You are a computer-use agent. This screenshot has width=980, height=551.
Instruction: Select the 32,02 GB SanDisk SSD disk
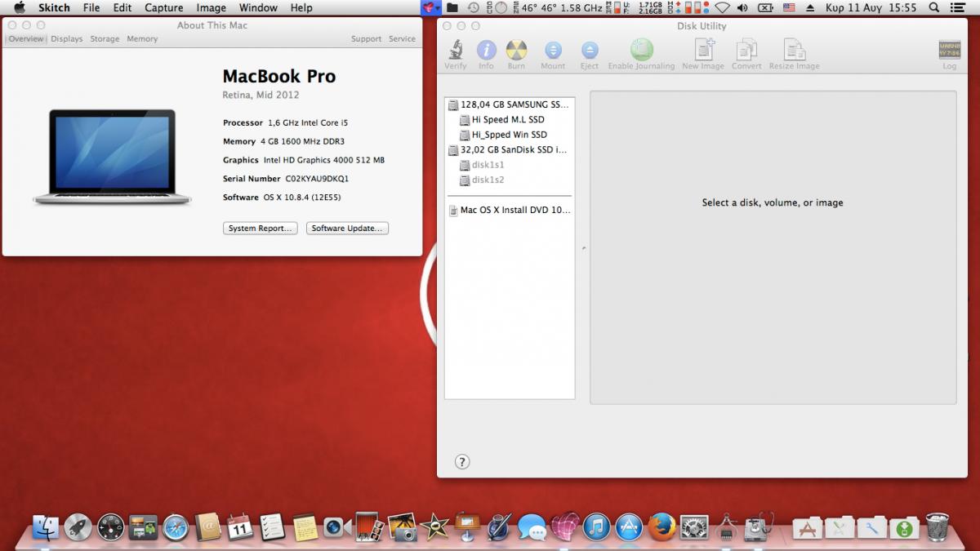point(509,149)
